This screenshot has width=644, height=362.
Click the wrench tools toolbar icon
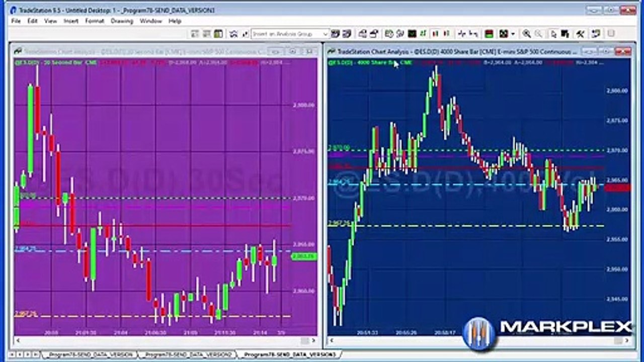(580, 34)
